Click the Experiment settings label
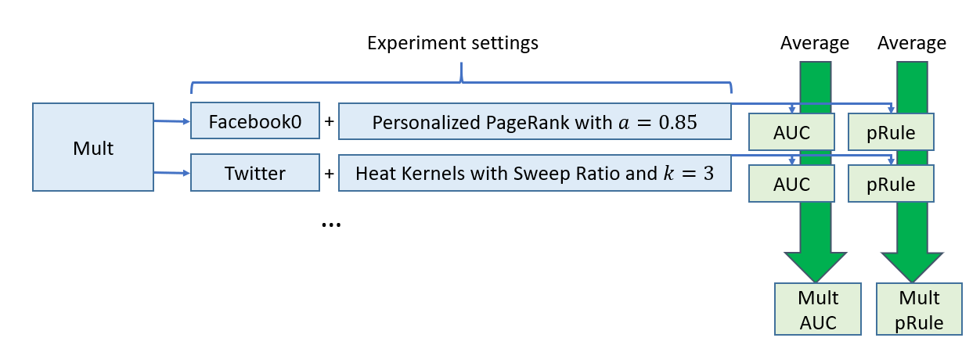The width and height of the screenshot is (980, 345). point(452,43)
